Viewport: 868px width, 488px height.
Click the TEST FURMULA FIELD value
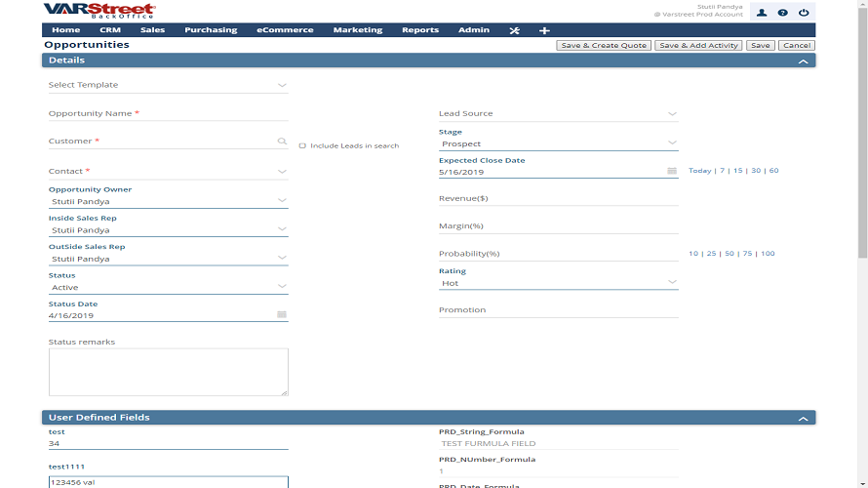pyautogui.click(x=489, y=444)
